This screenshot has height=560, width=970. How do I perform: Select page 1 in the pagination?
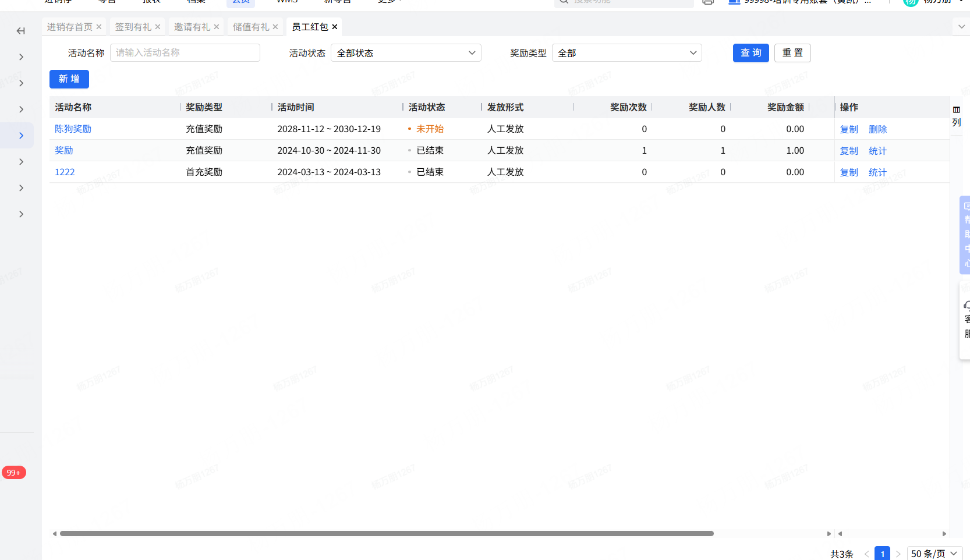883,554
